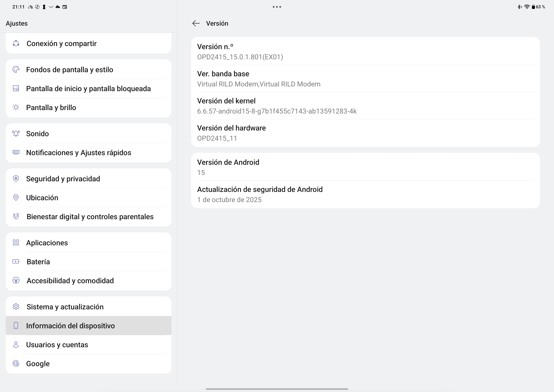This screenshot has width=554, height=392.
Task: Select Seguridad y privacidad
Action: pos(89,179)
